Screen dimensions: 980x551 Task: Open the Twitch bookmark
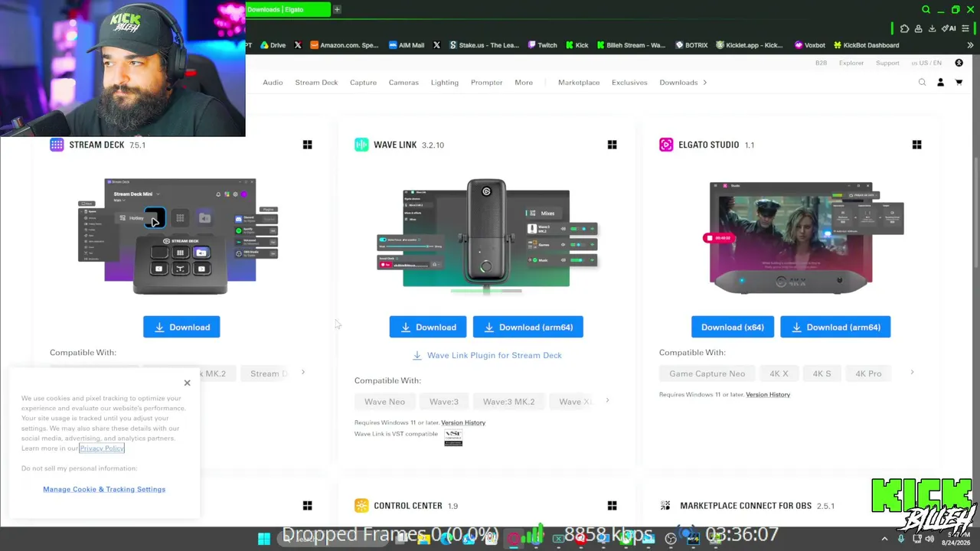542,45
